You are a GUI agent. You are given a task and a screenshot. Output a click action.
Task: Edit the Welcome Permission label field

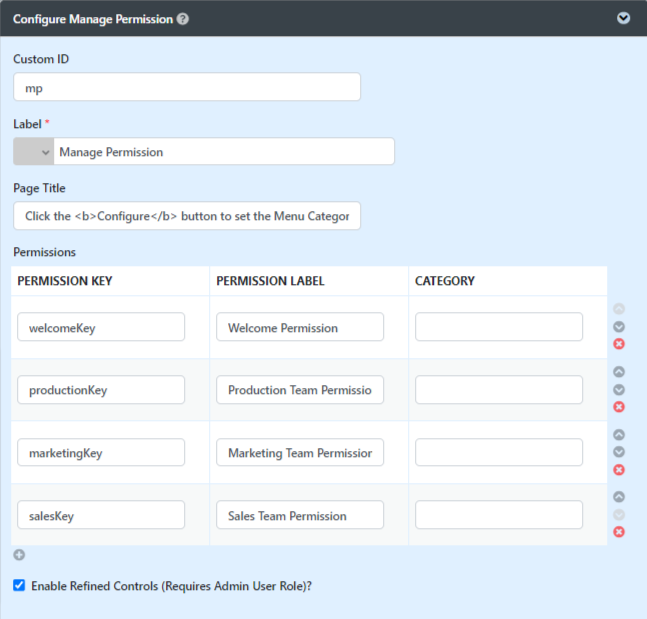[300, 327]
